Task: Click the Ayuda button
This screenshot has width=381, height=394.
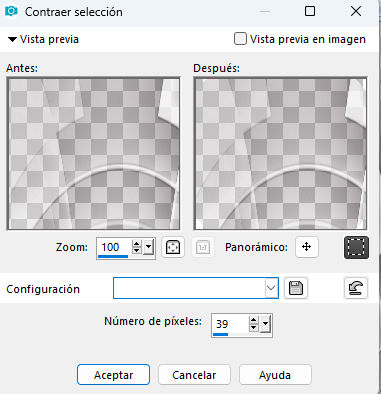Action: (x=275, y=375)
